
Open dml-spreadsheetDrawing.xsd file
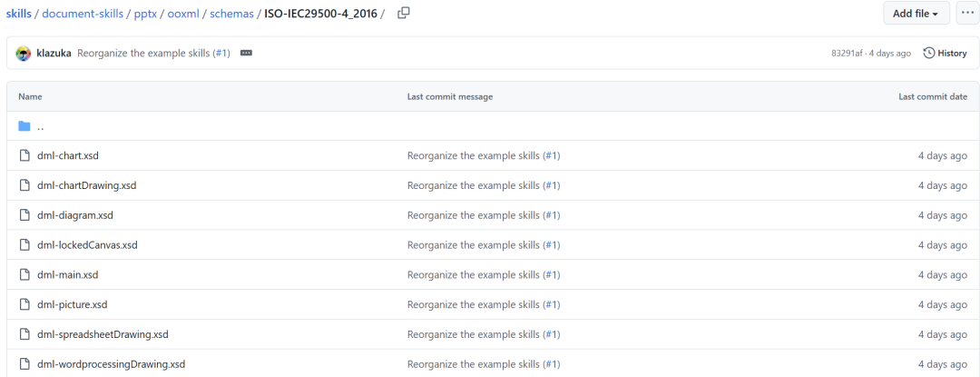(103, 334)
